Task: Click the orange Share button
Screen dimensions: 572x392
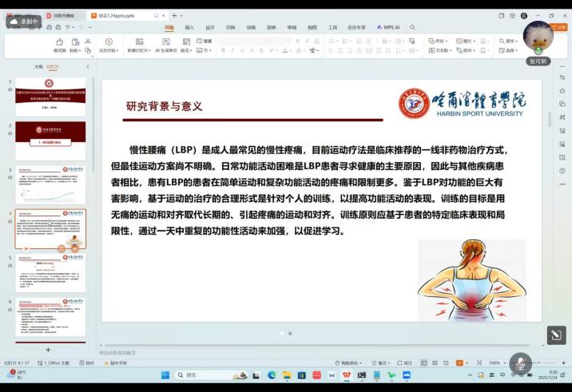Action: (x=559, y=27)
